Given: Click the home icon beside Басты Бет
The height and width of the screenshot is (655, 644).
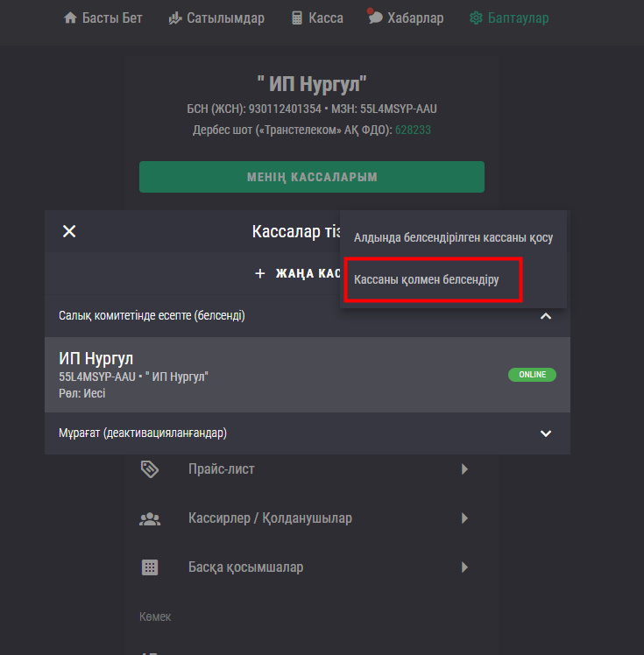Looking at the screenshot, I should pos(71,18).
